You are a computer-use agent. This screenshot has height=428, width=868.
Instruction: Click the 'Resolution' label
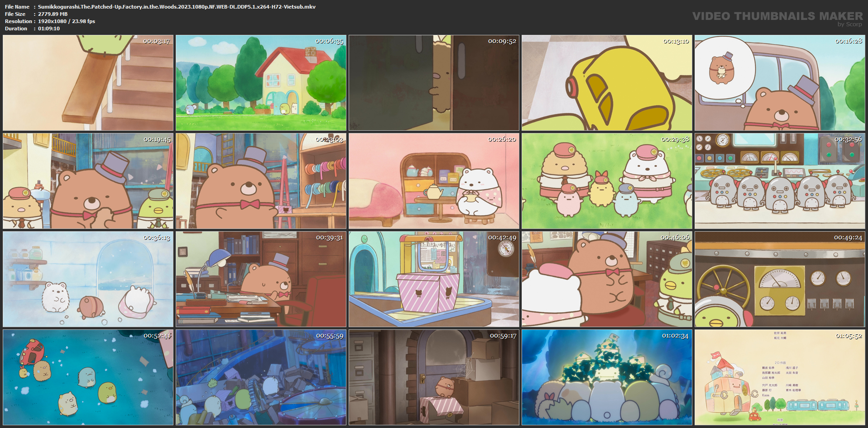[19, 21]
